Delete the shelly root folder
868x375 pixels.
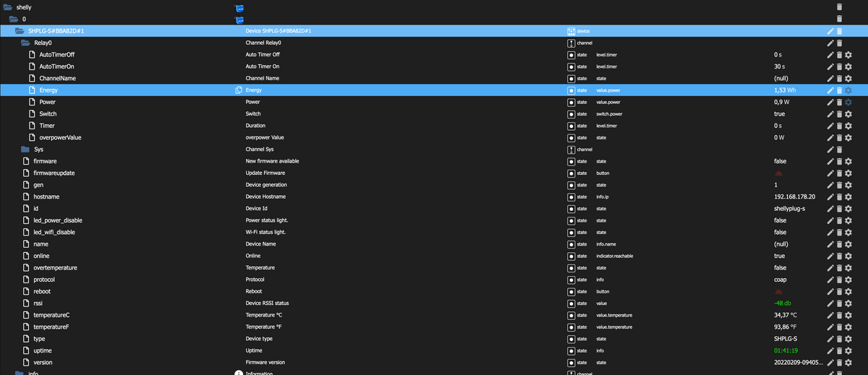tap(839, 7)
